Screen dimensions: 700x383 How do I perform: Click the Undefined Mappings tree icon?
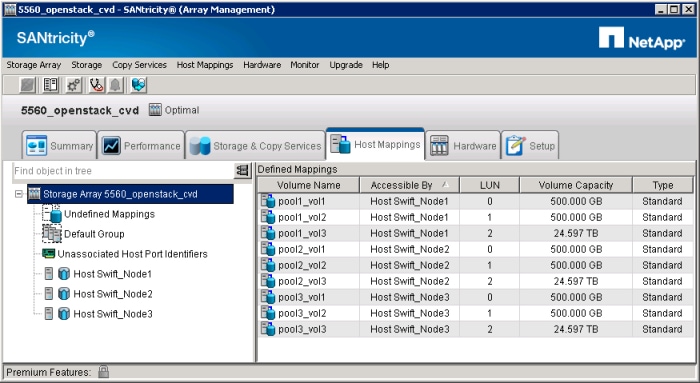(x=52, y=214)
